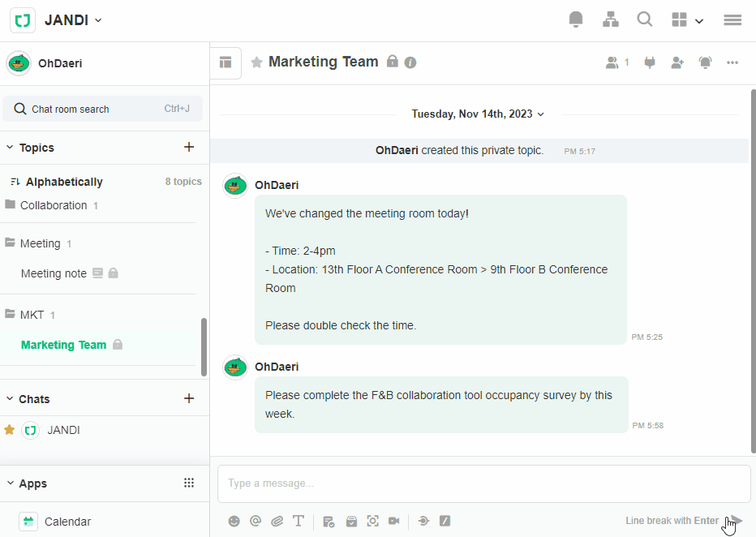The width and height of the screenshot is (756, 537).
Task: Open notifications bell in top bar
Action: [576, 19]
